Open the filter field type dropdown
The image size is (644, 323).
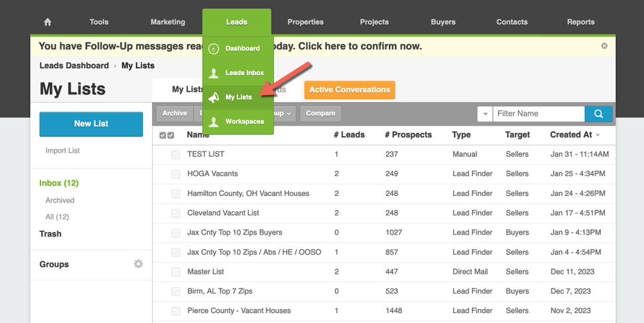(x=484, y=114)
